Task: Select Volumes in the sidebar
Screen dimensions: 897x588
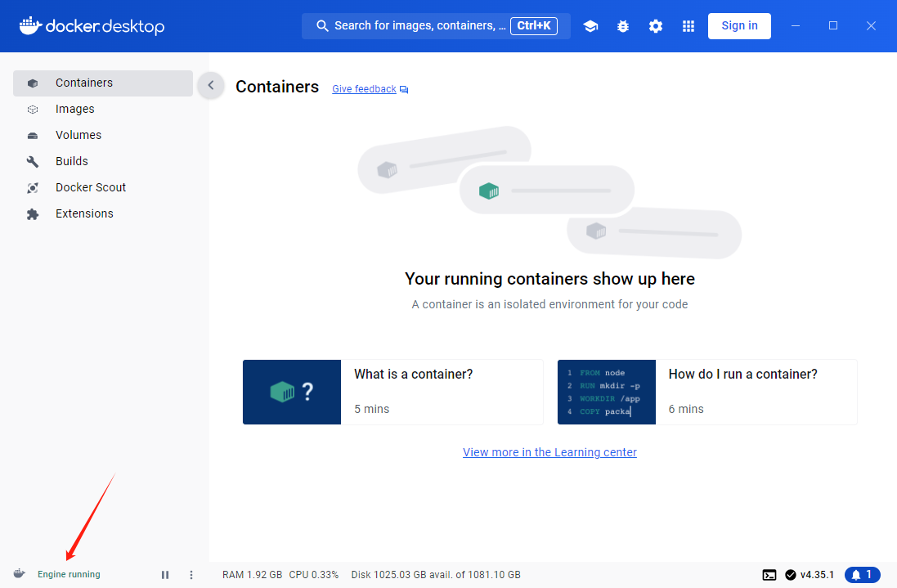Action: point(103,136)
